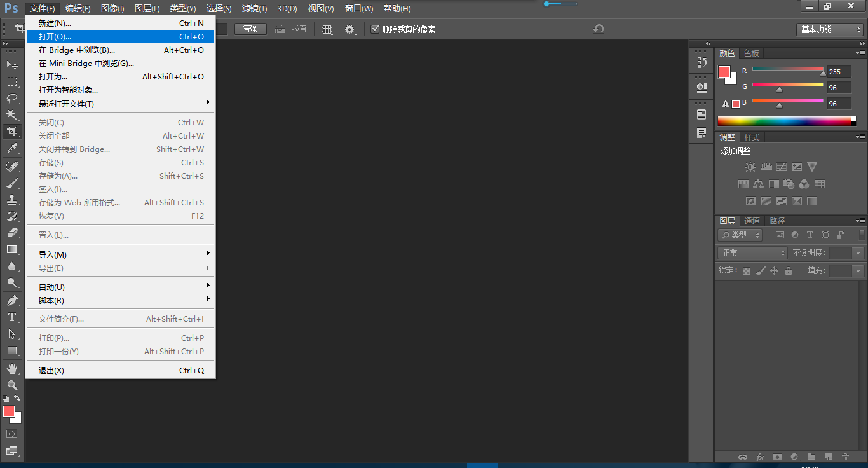Toggle the delete cropped pixels checkbox
868x468 pixels.
375,29
